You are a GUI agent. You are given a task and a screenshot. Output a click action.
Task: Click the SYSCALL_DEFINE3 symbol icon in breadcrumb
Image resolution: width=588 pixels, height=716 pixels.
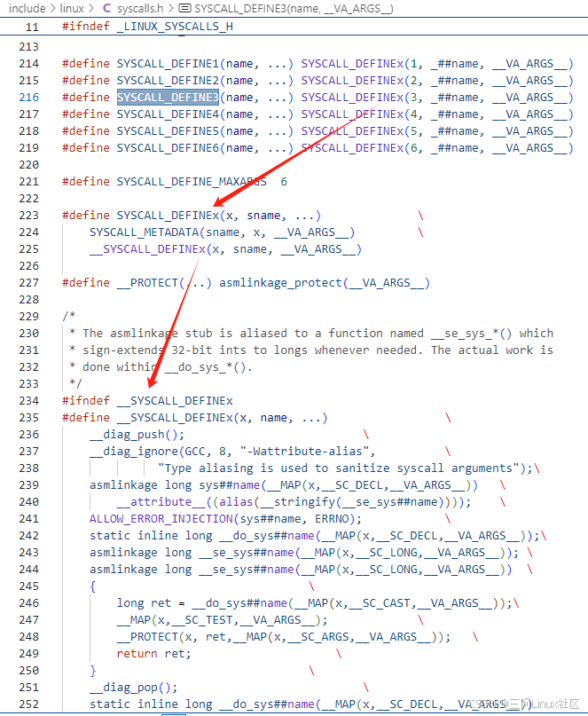184,8
